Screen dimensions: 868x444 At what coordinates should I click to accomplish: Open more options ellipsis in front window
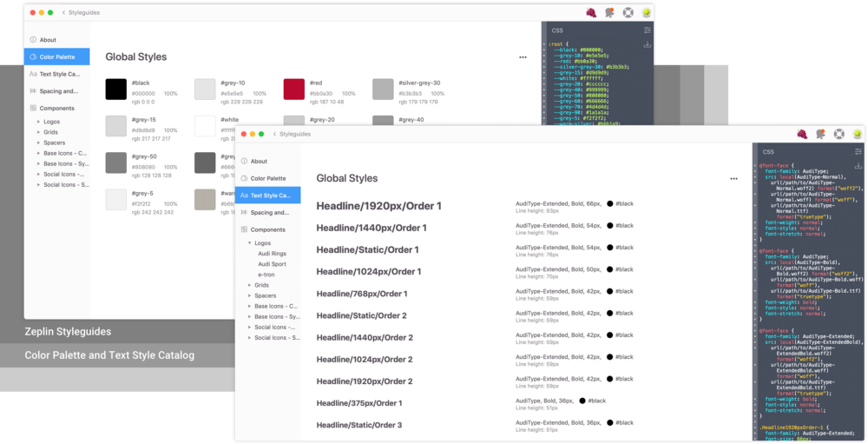pyautogui.click(x=733, y=178)
